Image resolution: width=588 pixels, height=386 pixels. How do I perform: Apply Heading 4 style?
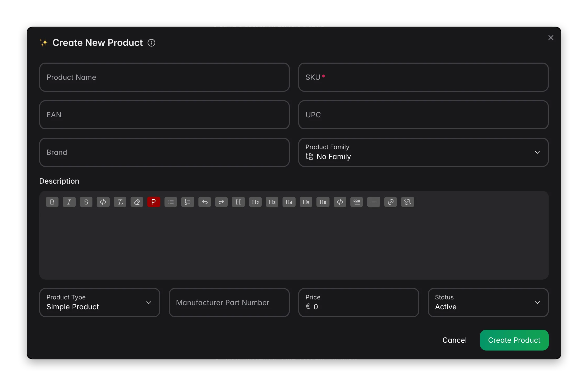289,202
